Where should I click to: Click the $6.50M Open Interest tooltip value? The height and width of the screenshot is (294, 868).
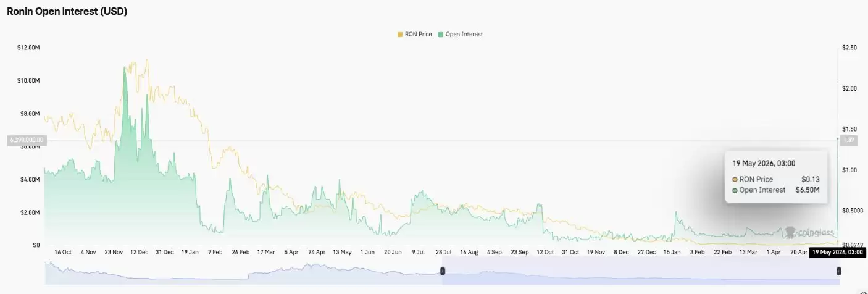(807, 190)
